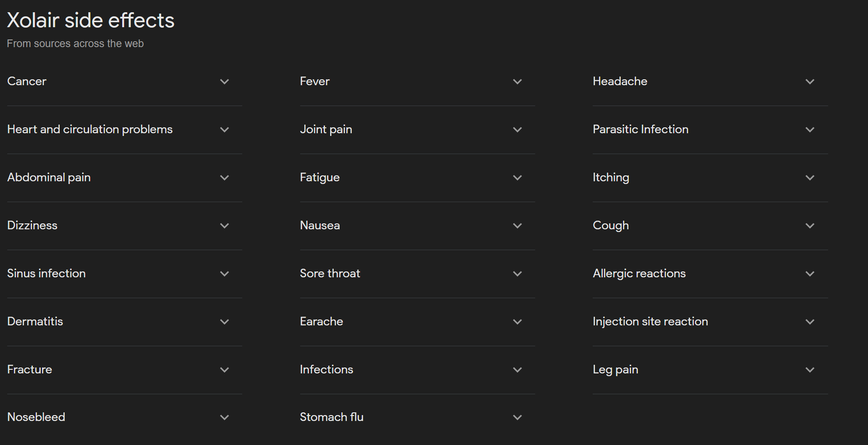868x445 pixels.
Task: Expand the Leg pain entry
Action: tap(810, 370)
